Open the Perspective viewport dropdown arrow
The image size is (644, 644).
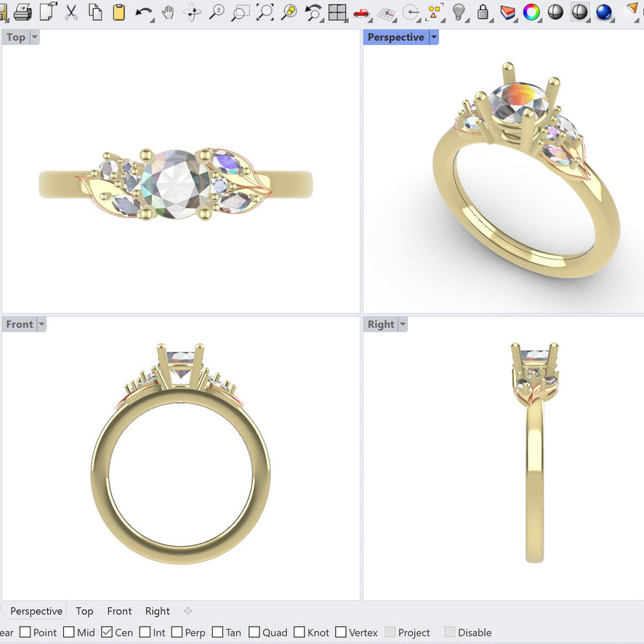click(434, 37)
